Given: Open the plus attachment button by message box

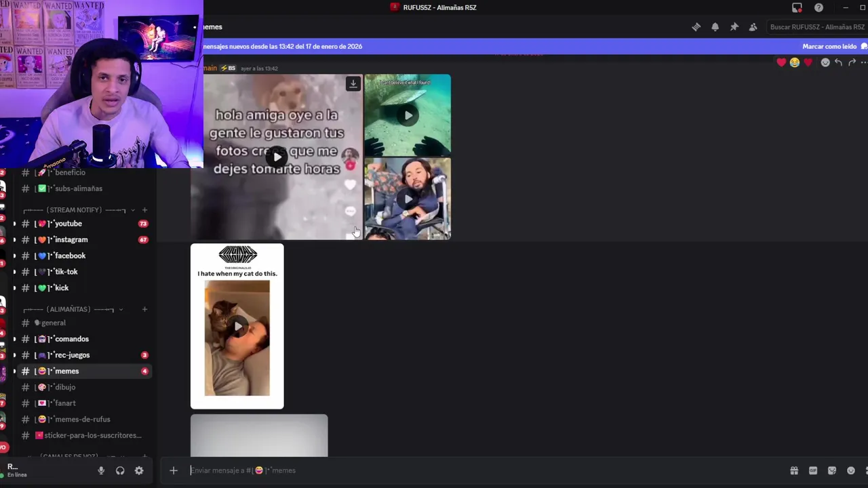Looking at the screenshot, I should click(x=174, y=470).
